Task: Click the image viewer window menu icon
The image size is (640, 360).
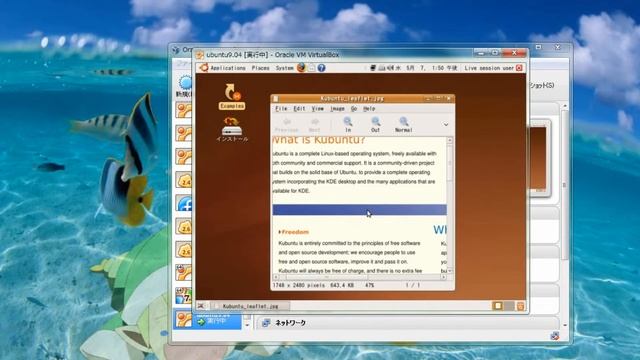Action: pyautogui.click(x=276, y=98)
